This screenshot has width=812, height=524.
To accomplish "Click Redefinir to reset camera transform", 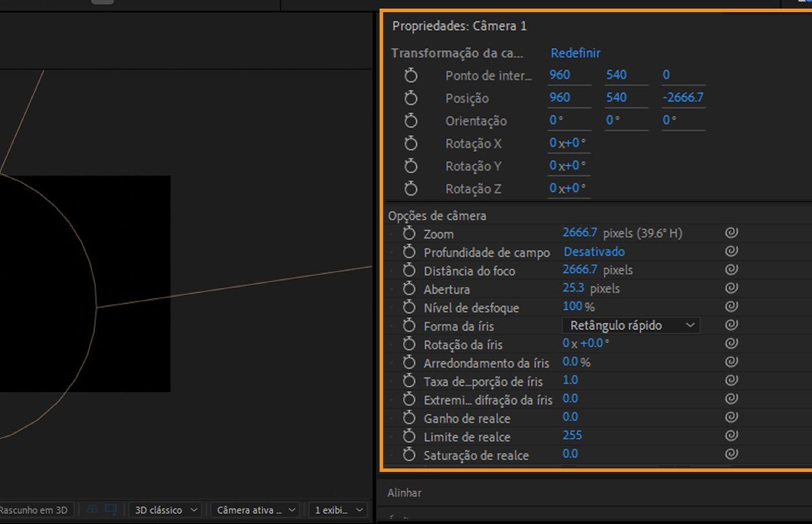I will [575, 53].
